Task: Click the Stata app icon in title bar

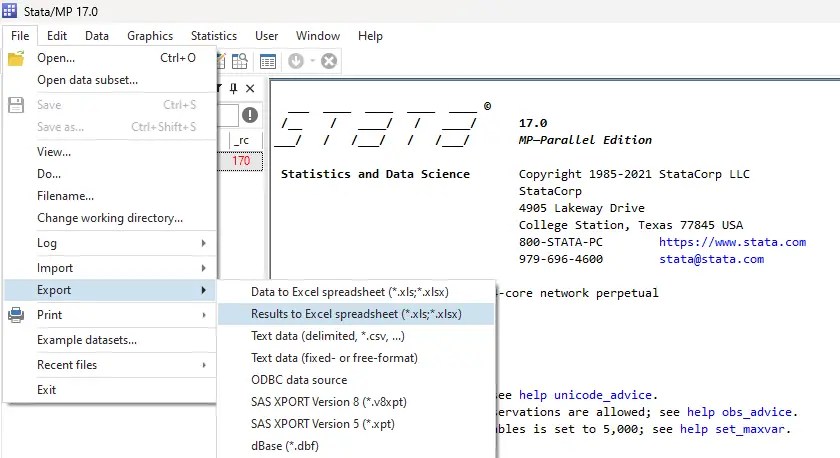Action: [10, 10]
